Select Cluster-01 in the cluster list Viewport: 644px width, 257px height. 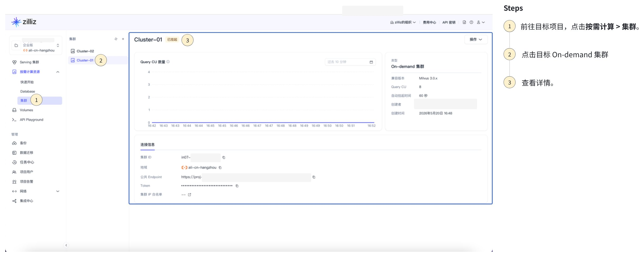(98, 60)
